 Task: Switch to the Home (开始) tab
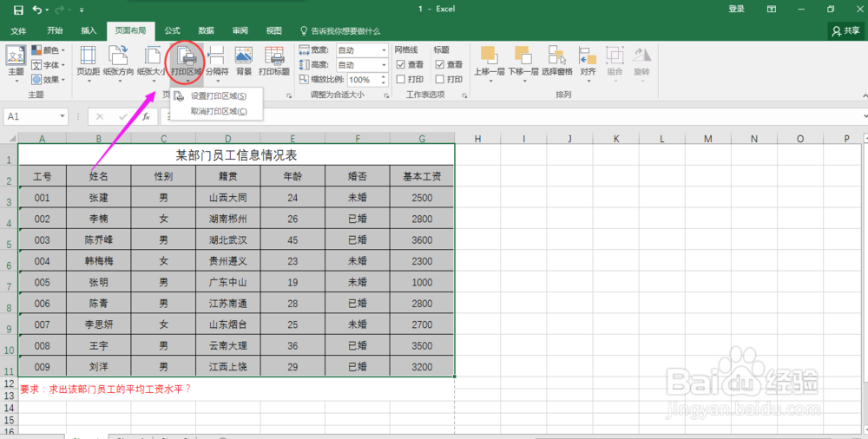point(55,31)
